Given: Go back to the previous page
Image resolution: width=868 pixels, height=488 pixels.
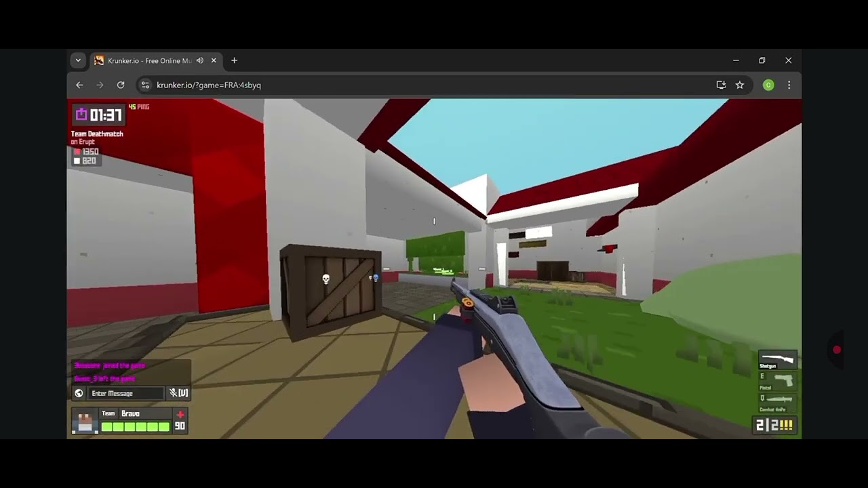Looking at the screenshot, I should [79, 85].
